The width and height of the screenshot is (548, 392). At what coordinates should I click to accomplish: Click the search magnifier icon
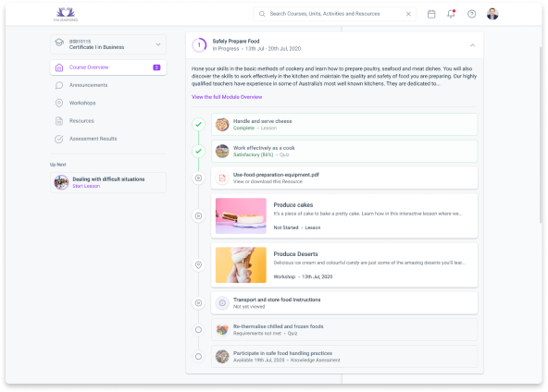[262, 14]
